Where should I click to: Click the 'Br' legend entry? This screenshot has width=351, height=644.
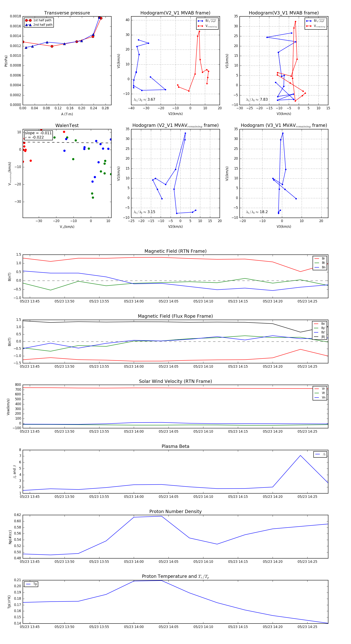pos(320,259)
